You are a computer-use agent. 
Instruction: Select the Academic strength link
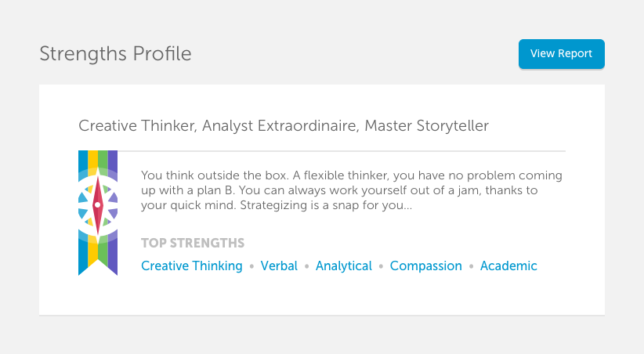[508, 265]
